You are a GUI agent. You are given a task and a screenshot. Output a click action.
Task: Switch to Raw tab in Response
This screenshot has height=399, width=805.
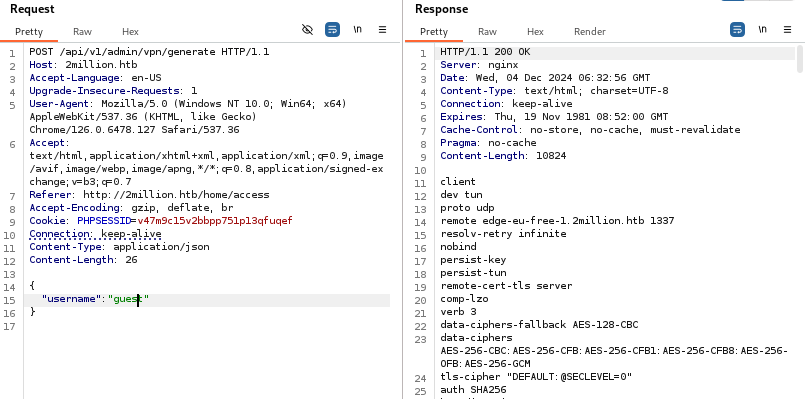(x=487, y=32)
